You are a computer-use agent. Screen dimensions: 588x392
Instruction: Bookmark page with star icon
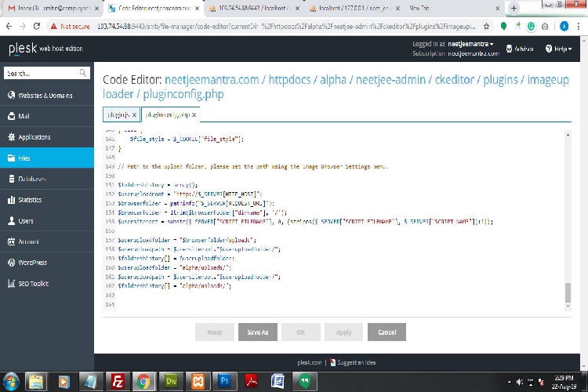click(486, 26)
